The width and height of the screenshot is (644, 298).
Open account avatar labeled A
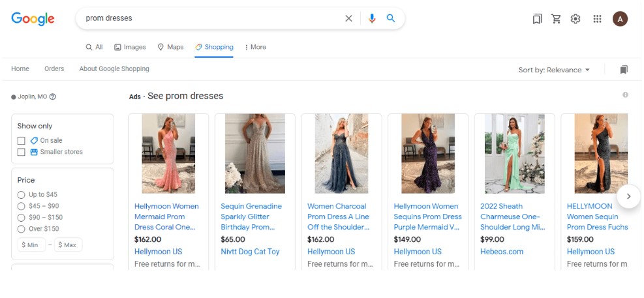(x=620, y=19)
